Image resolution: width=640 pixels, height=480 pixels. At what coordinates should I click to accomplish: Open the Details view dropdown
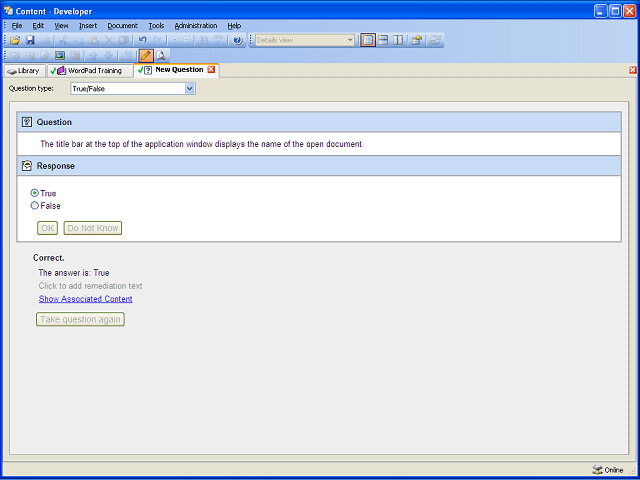[x=304, y=40]
